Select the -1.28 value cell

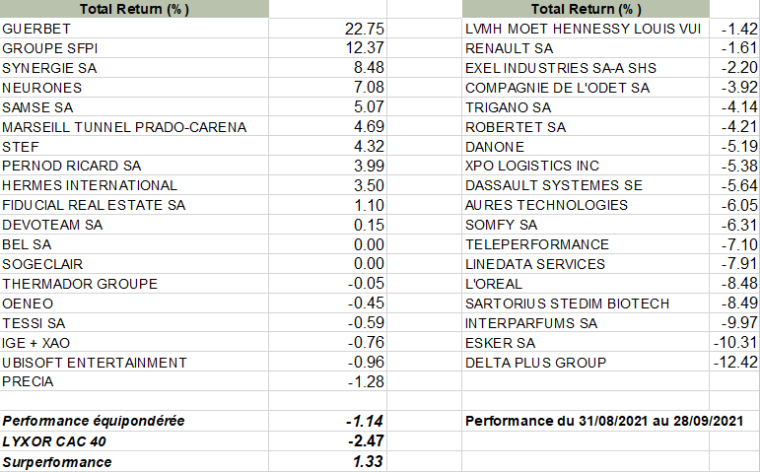coord(328,382)
